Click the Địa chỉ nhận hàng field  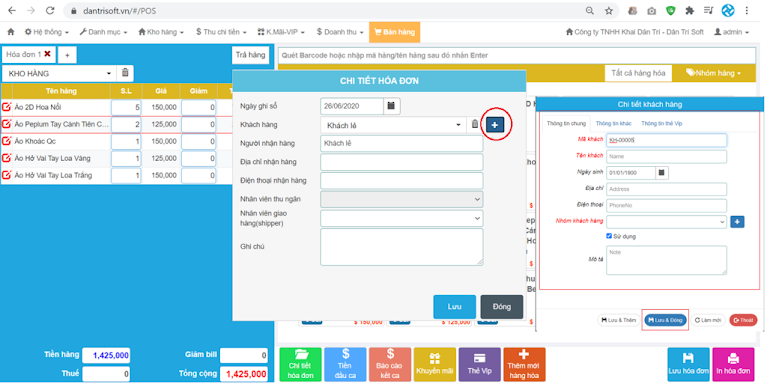pyautogui.click(x=402, y=162)
